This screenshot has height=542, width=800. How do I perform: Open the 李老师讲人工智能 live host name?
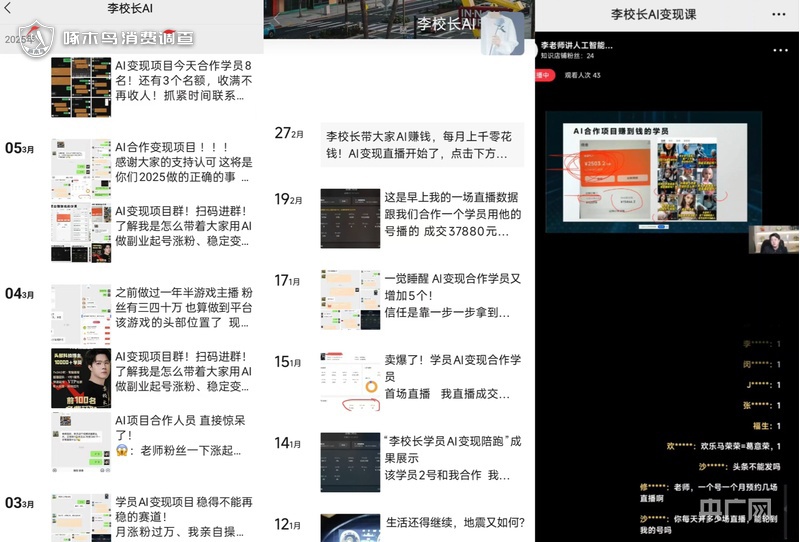(x=577, y=45)
